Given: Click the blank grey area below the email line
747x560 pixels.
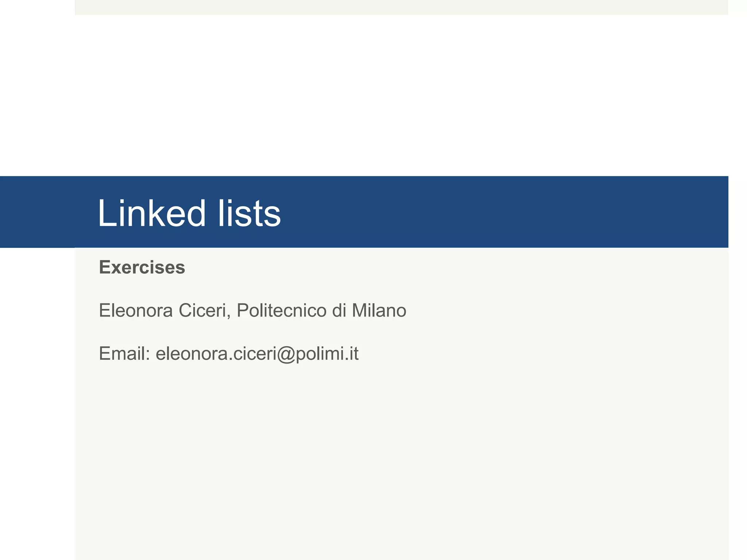Looking at the screenshot, I should tap(401, 456).
